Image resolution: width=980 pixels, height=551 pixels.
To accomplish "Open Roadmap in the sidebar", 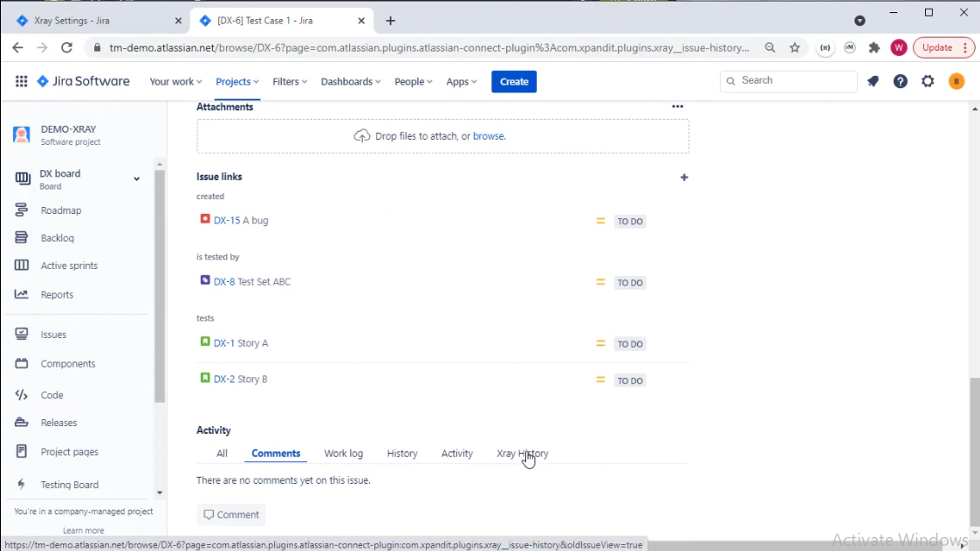I will pyautogui.click(x=60, y=210).
